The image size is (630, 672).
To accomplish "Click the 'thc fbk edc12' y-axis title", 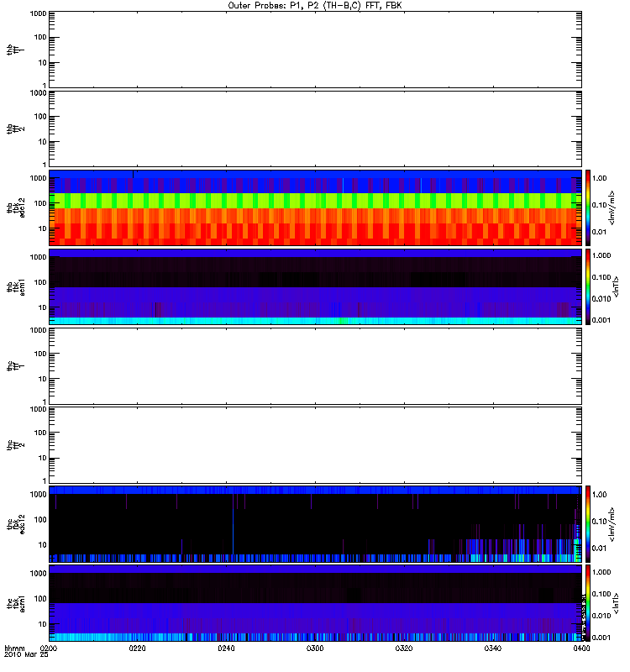I will point(15,523).
